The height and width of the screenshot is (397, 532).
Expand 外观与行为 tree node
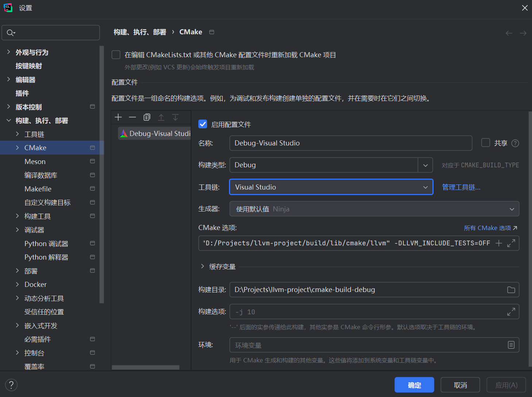point(8,52)
